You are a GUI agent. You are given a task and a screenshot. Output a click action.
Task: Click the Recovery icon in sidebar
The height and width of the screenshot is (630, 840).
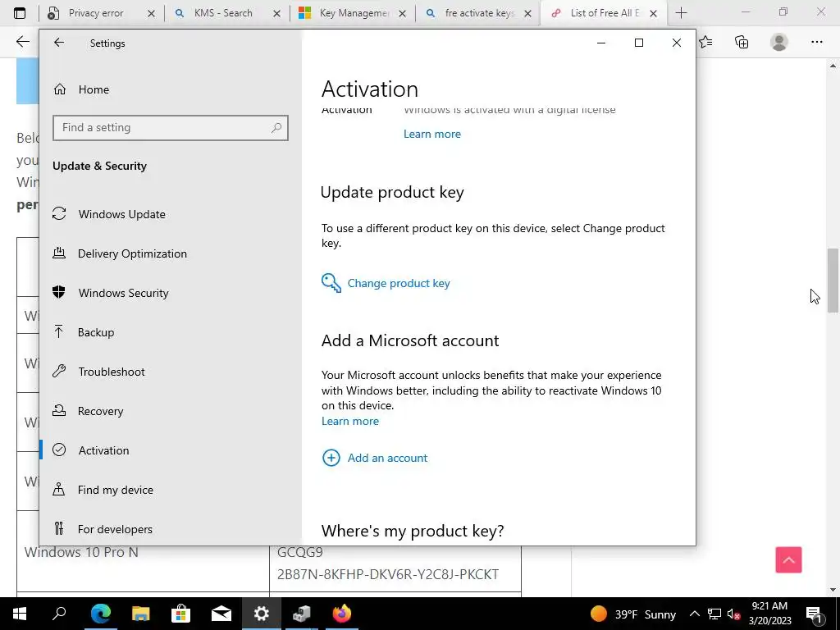[59, 410]
